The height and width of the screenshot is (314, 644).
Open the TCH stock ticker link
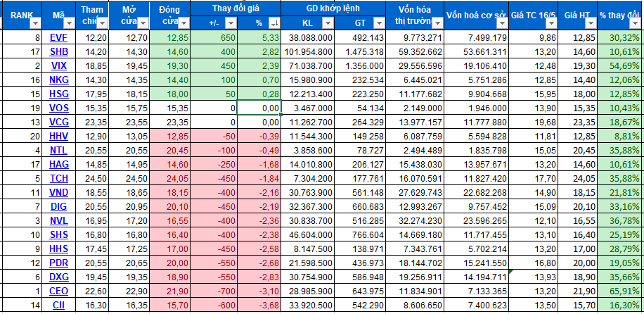click(59, 178)
